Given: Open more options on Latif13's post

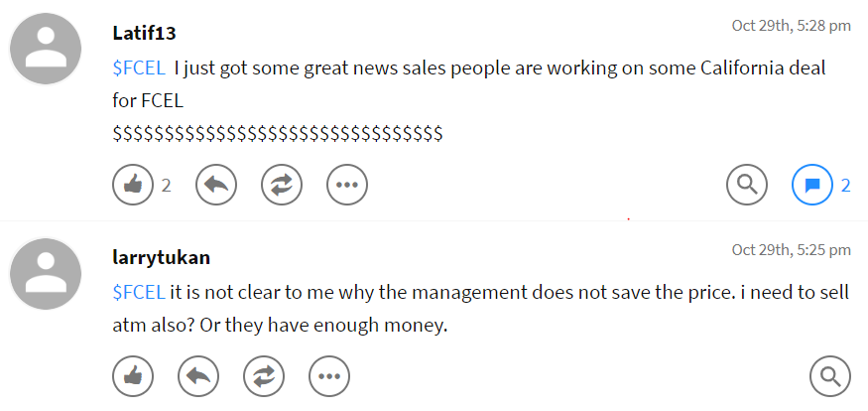Looking at the screenshot, I should (346, 185).
